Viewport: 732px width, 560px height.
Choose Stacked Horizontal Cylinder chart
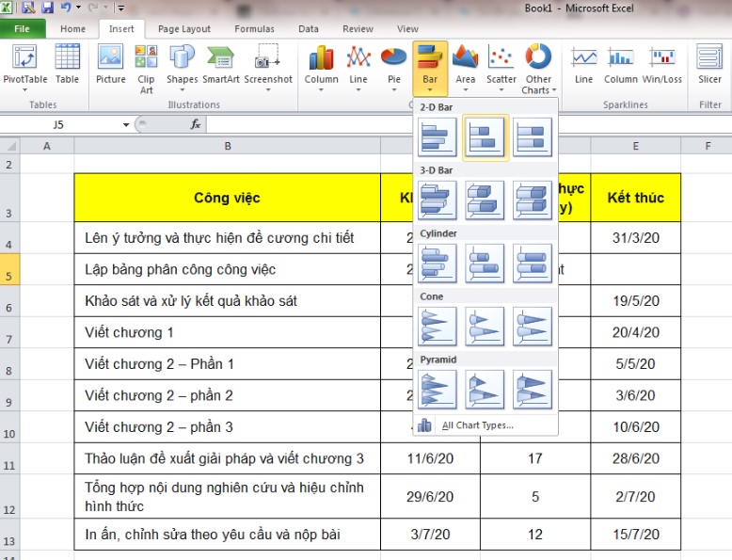(485, 264)
